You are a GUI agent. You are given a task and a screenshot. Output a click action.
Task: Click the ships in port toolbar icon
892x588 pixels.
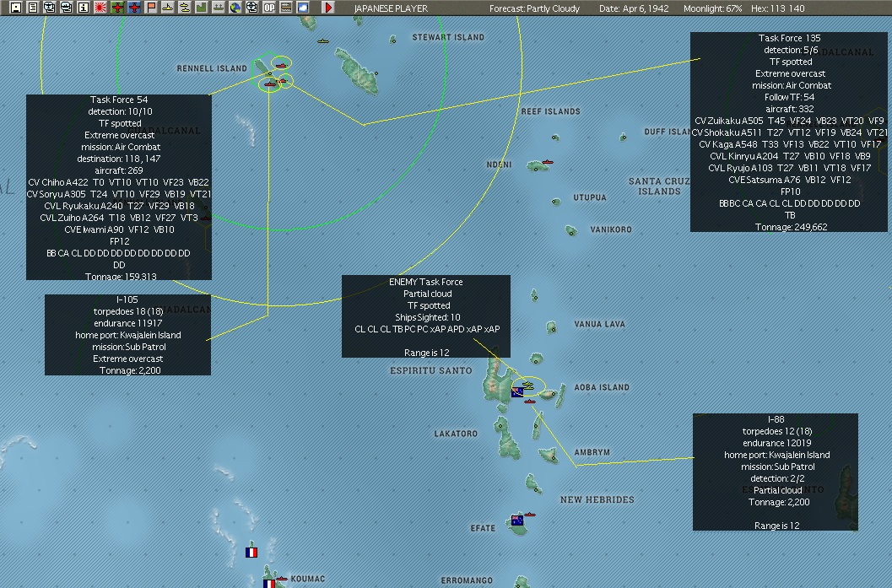point(219,8)
